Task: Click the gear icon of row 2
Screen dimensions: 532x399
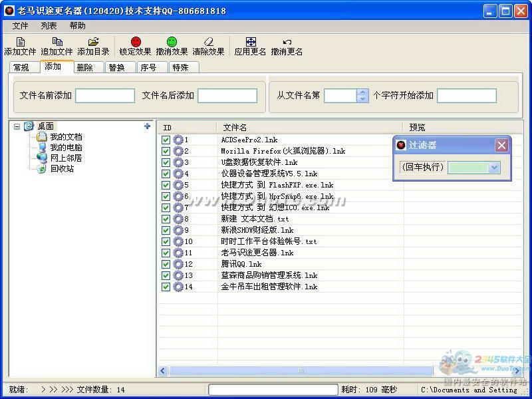Action: [x=178, y=151]
